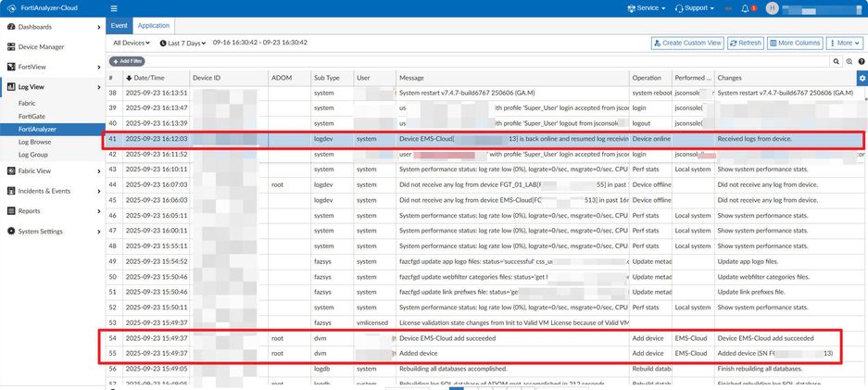Open the Last 7 Days time selector
Image resolution: width=868 pixels, height=390 pixels.
click(182, 43)
